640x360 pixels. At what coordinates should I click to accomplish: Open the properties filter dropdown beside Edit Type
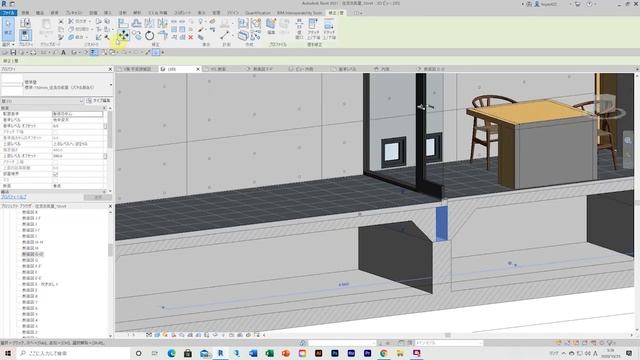point(81,101)
